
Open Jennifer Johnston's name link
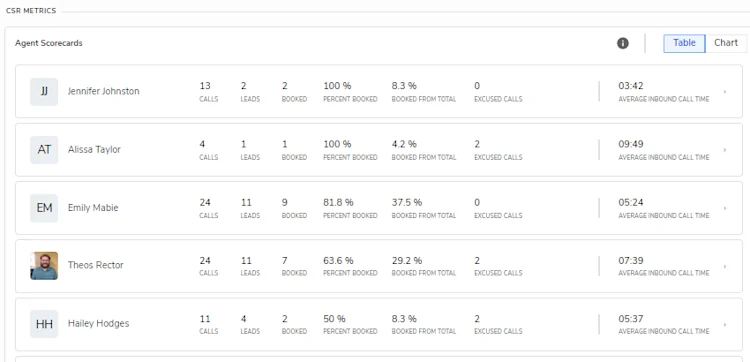pyautogui.click(x=103, y=91)
